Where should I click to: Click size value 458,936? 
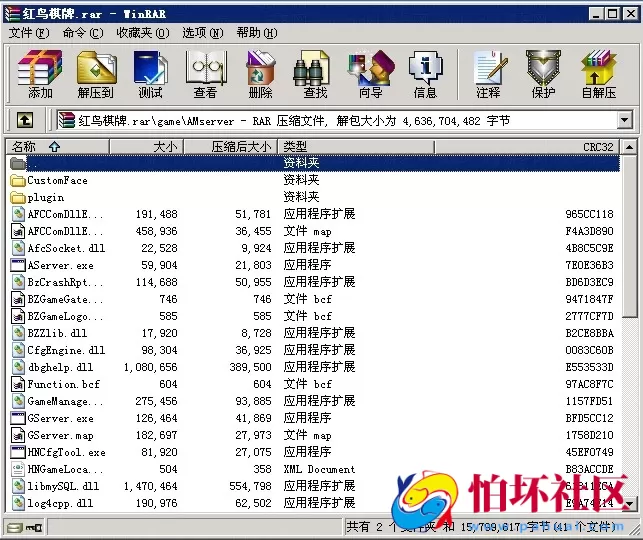pyautogui.click(x=156, y=231)
